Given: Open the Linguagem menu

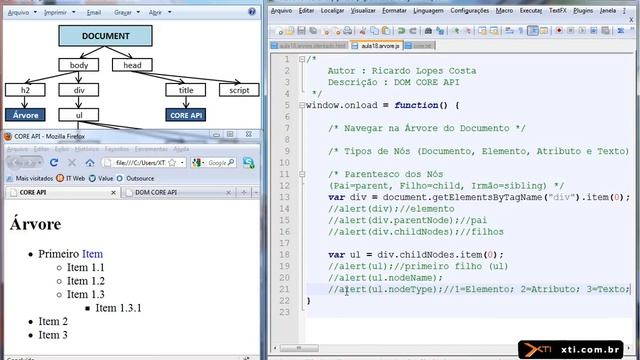Looking at the screenshot, I should click(x=428, y=11).
